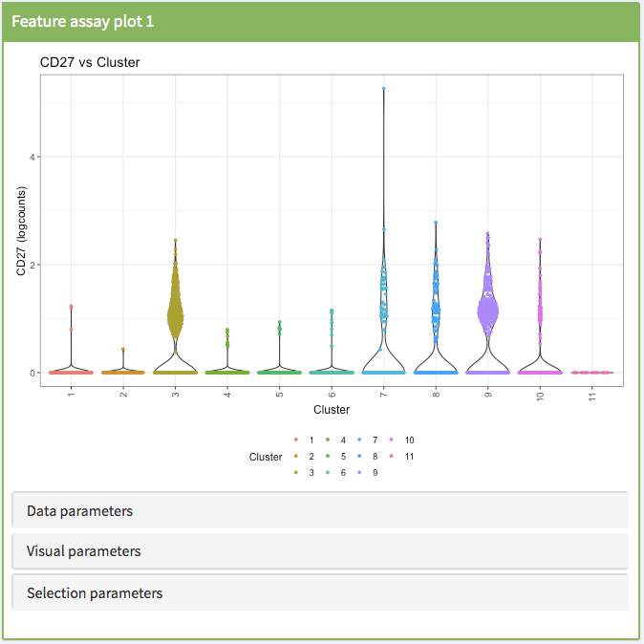Click the top red point in cluster 1
The image size is (644, 644).
71,307
